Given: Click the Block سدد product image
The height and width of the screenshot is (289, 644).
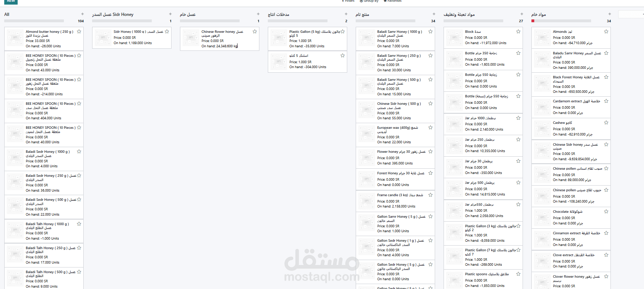Looking at the screenshot, I should (x=455, y=37).
